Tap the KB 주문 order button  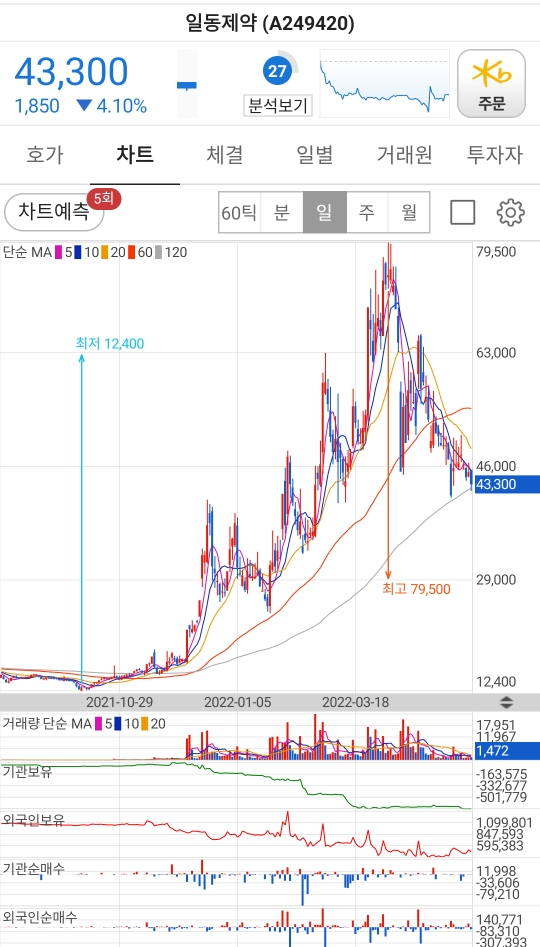coord(491,83)
